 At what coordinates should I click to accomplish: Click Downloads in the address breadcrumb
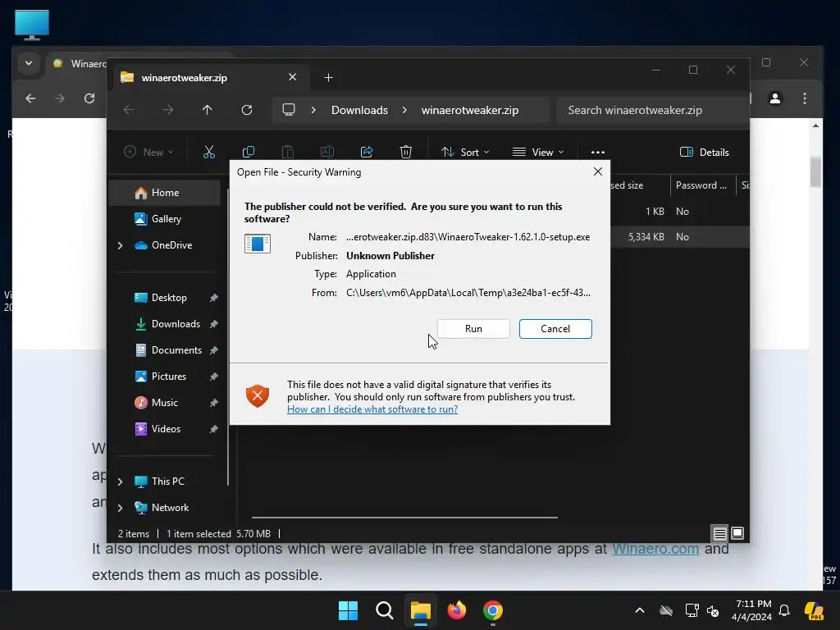(359, 110)
